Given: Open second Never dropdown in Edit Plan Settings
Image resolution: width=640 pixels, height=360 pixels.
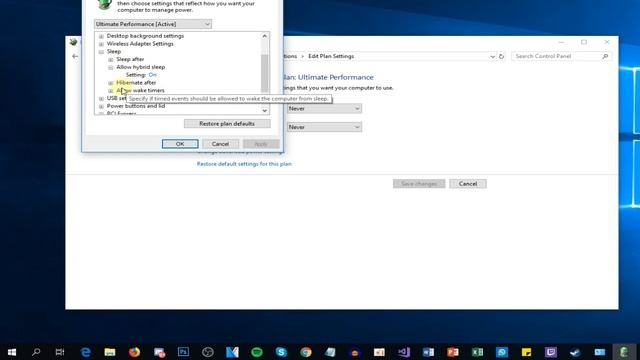Looking at the screenshot, I should (x=324, y=127).
